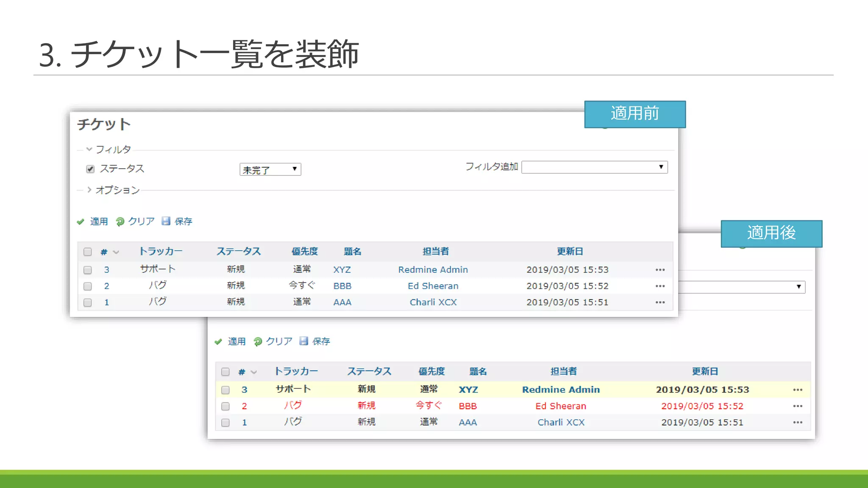Check ticket 2 row in after panel

225,406
